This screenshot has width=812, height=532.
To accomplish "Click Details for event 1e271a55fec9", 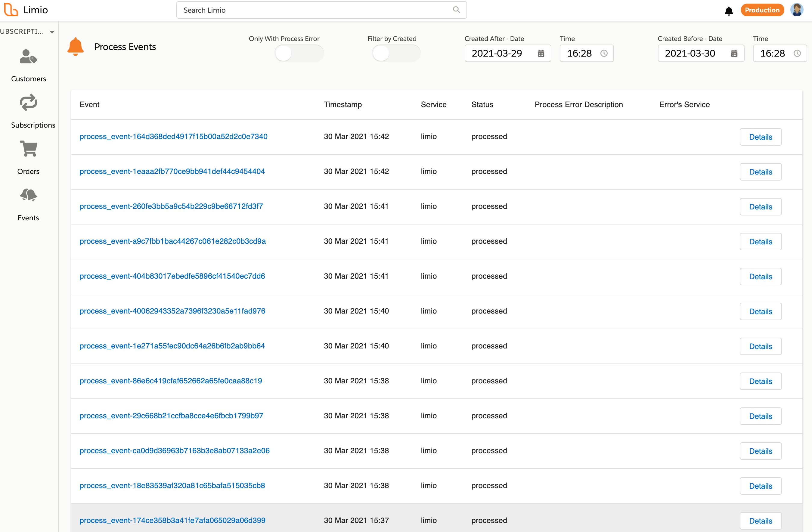I will (x=760, y=346).
